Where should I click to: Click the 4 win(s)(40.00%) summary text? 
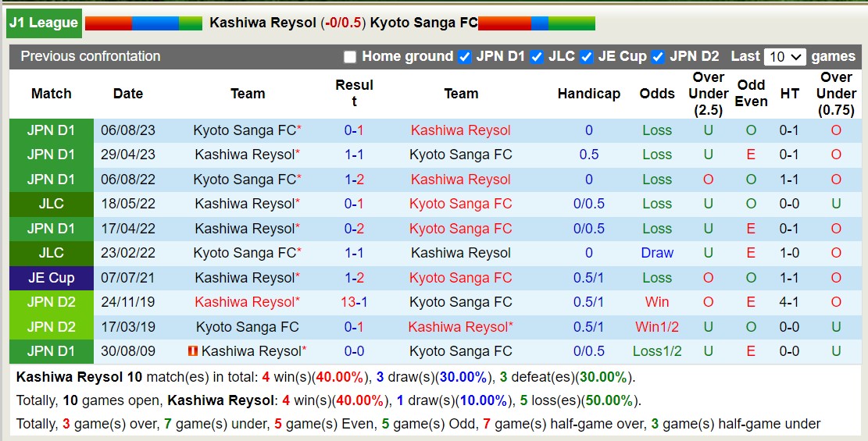[x=314, y=378]
